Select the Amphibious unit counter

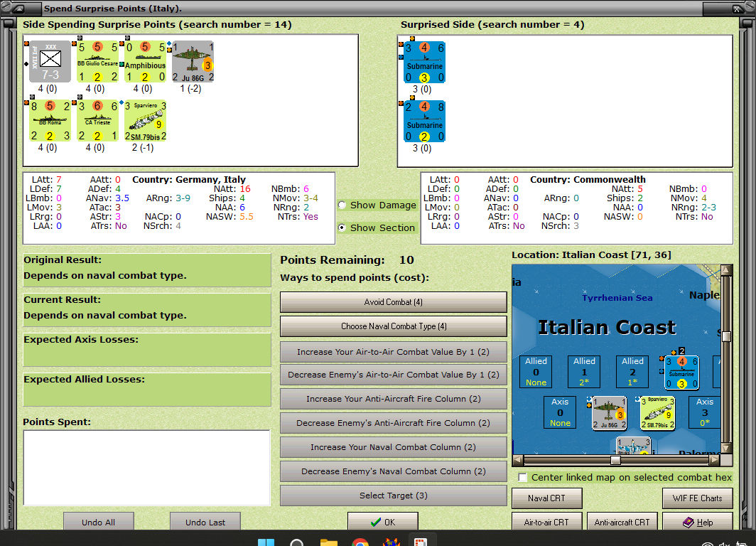coord(145,62)
